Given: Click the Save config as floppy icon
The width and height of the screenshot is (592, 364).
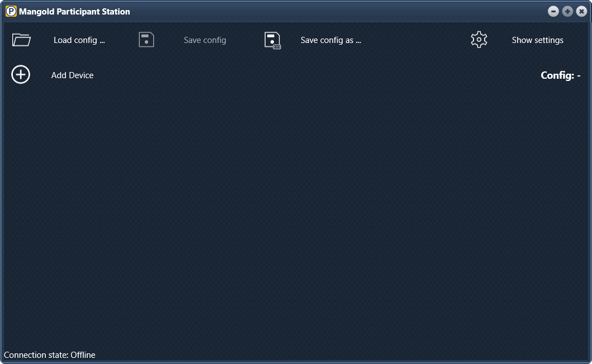Looking at the screenshot, I should click(x=273, y=40).
